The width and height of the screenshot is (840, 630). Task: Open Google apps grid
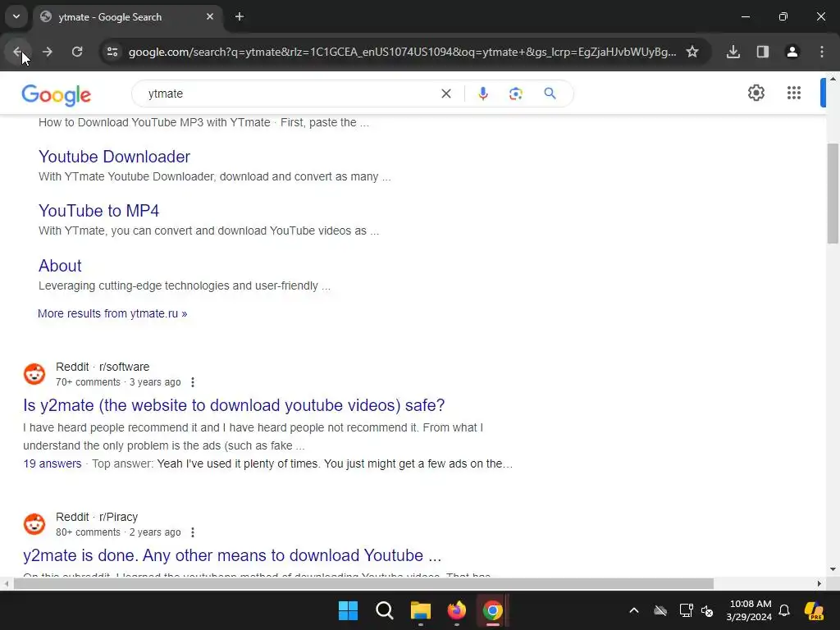[x=794, y=93]
